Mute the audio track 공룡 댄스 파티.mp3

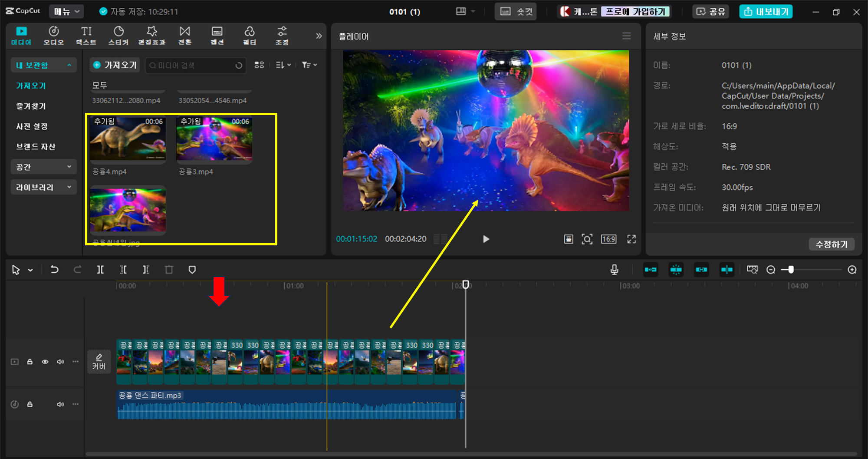point(60,404)
